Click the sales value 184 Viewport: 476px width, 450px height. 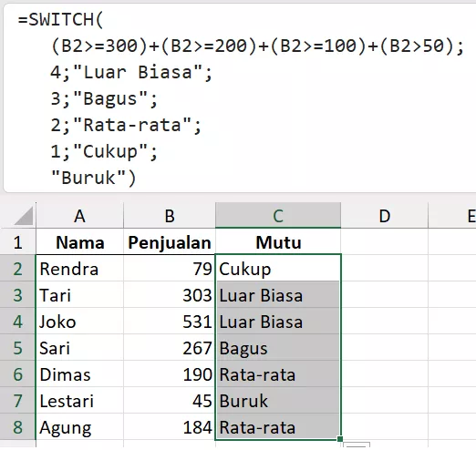[170, 427]
